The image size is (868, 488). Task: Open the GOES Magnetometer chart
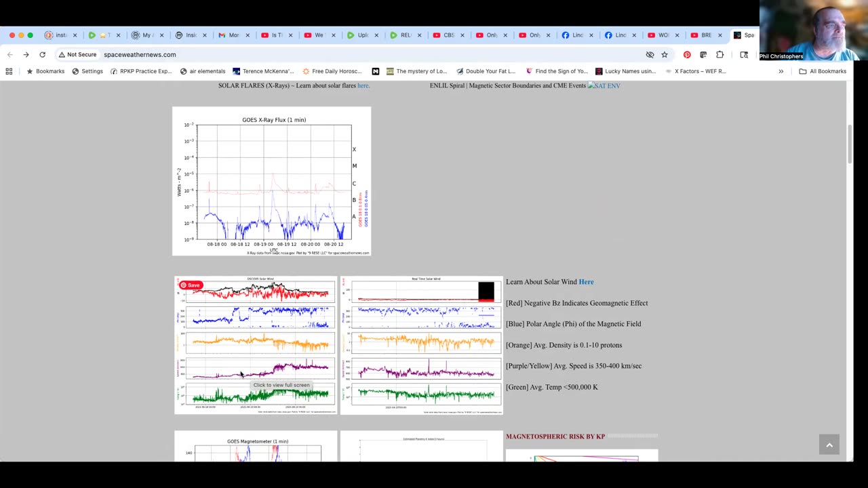[256, 447]
